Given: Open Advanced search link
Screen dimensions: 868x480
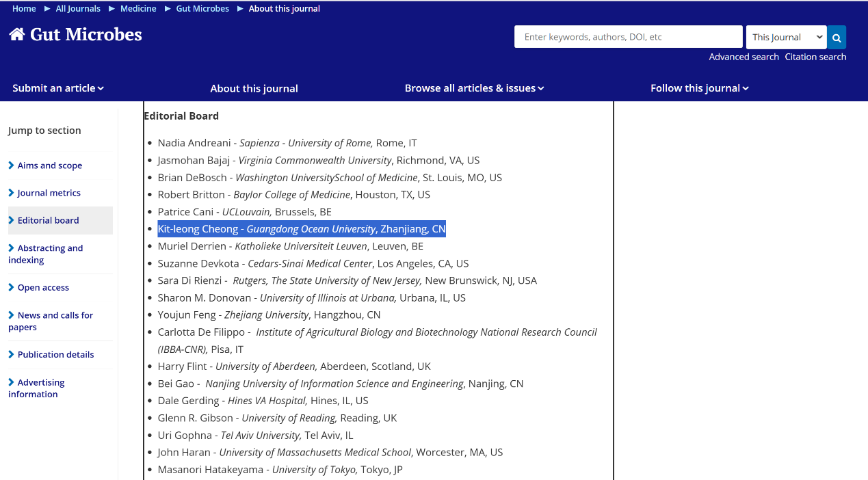Looking at the screenshot, I should pyautogui.click(x=744, y=57).
